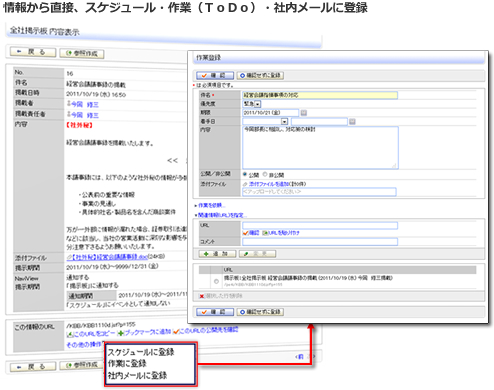
Task: Select the 公開 radio button
Action: coord(245,174)
